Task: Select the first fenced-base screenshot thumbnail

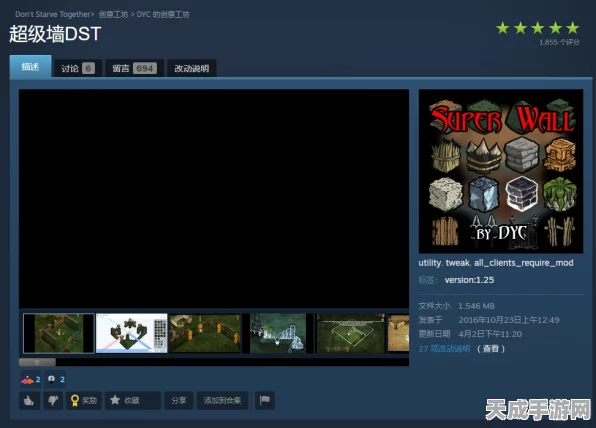Action: tap(59, 333)
